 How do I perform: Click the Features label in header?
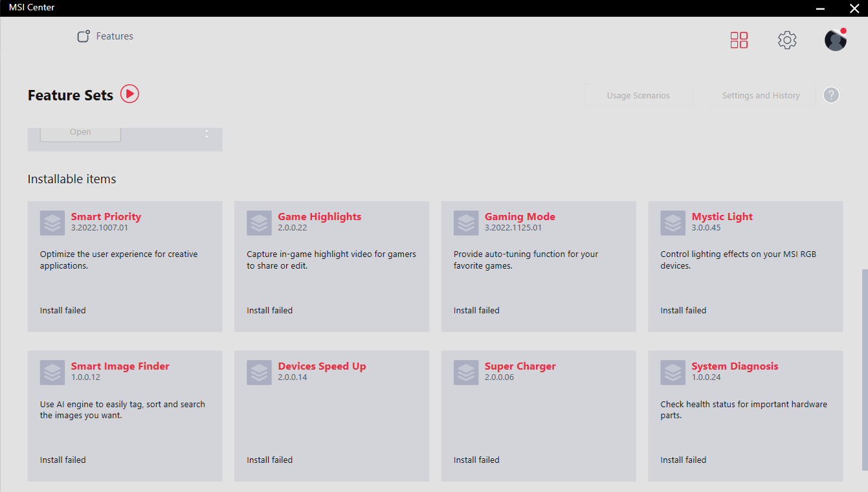(x=115, y=36)
